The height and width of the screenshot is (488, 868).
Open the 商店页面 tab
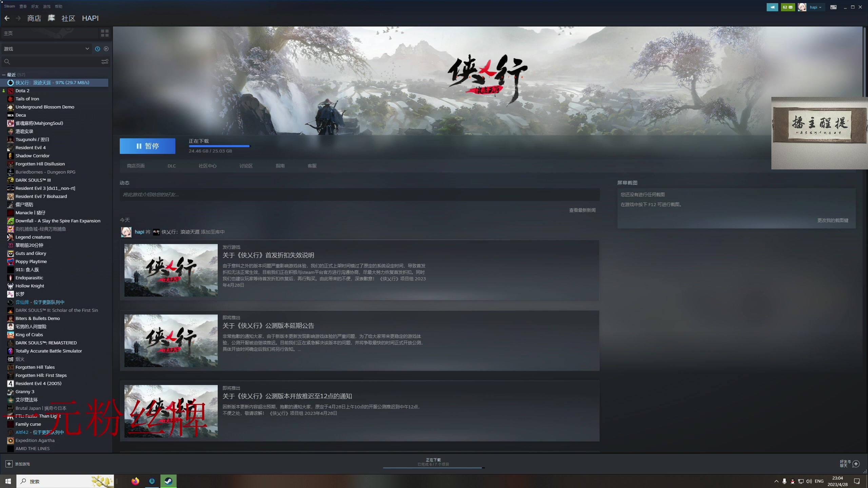136,166
